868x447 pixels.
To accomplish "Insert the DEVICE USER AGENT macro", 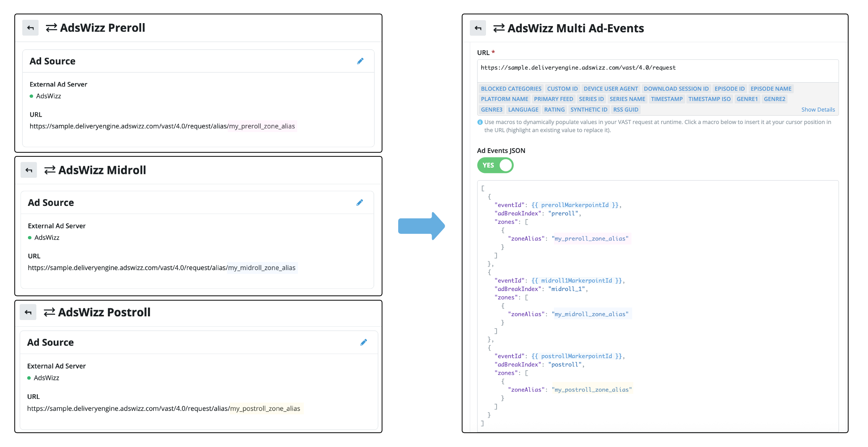I will click(x=611, y=89).
